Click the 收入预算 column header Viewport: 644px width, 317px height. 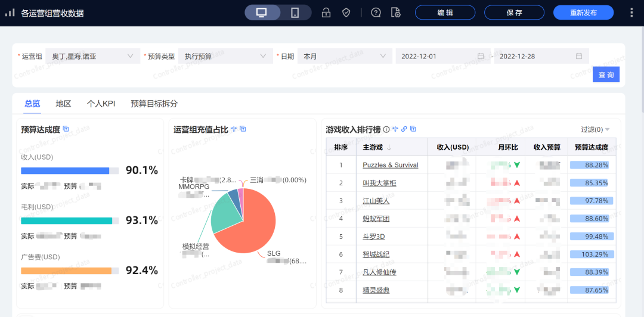tap(547, 147)
